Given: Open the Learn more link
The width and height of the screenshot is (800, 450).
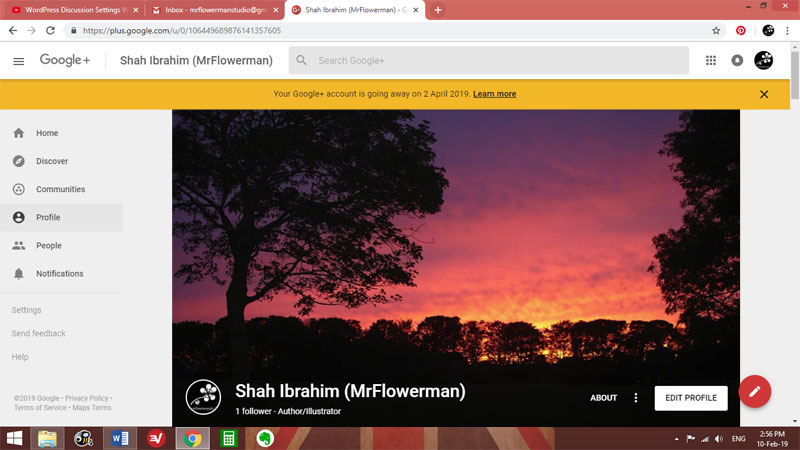Looking at the screenshot, I should coord(494,94).
